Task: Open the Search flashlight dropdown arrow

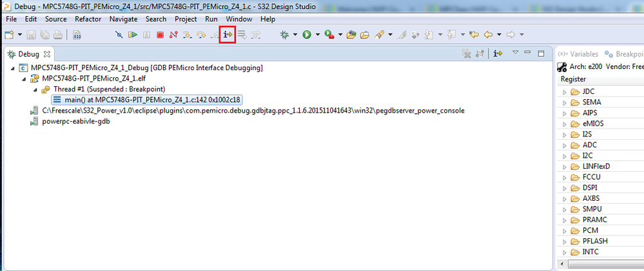Action: click(390, 35)
